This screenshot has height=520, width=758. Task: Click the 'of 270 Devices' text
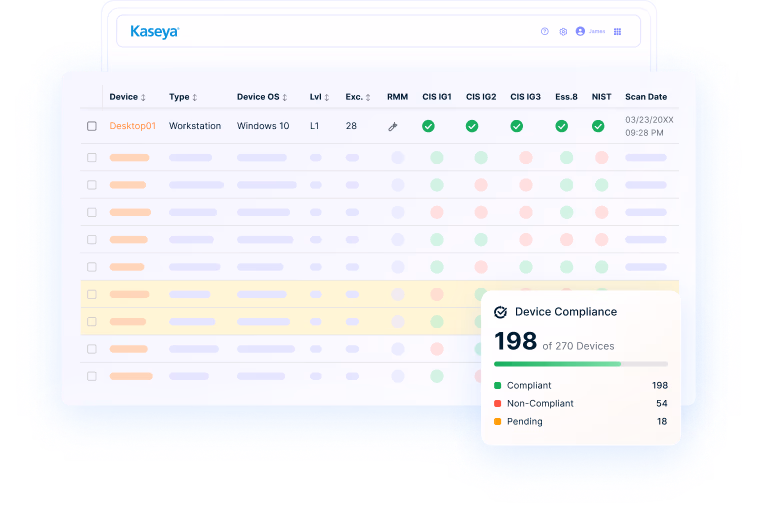578,347
